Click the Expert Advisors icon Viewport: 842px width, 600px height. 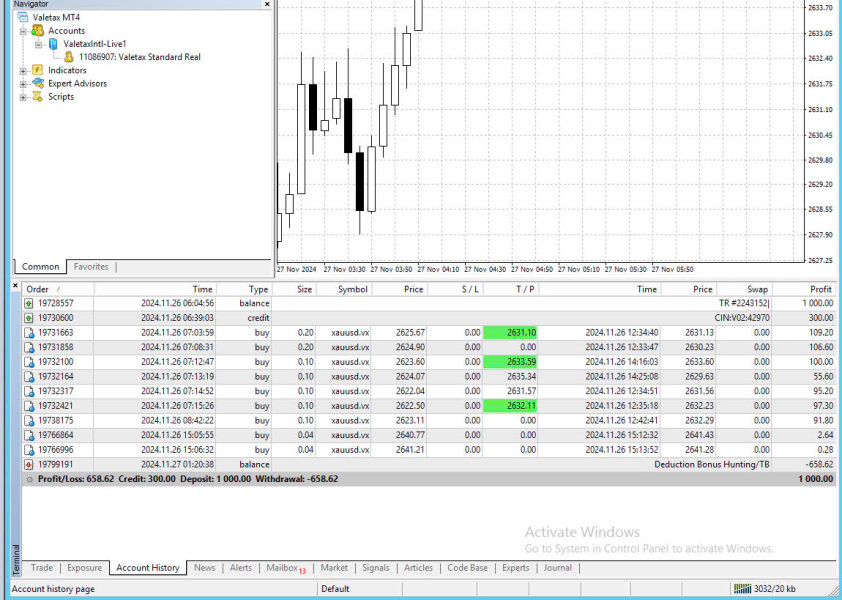tap(38, 83)
